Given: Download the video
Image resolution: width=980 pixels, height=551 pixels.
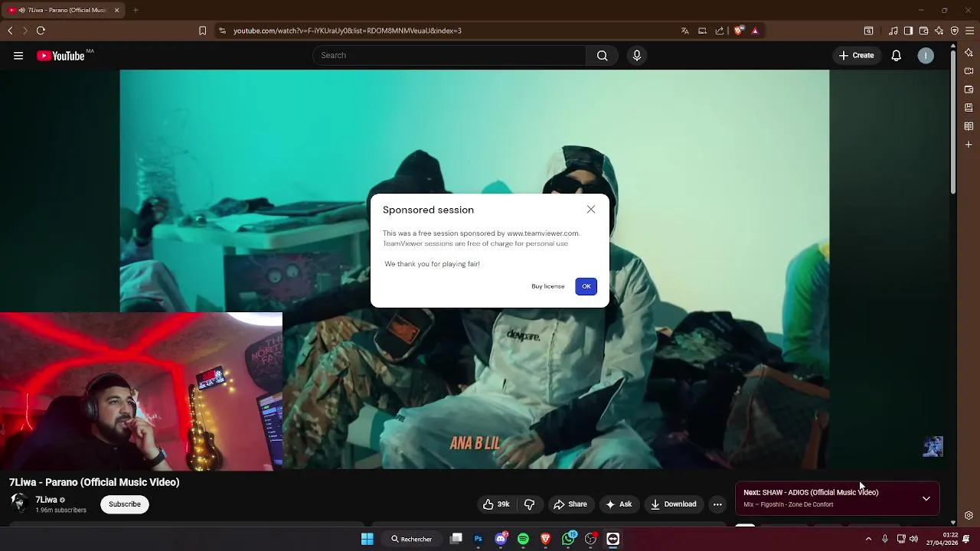Looking at the screenshot, I should click(674, 504).
